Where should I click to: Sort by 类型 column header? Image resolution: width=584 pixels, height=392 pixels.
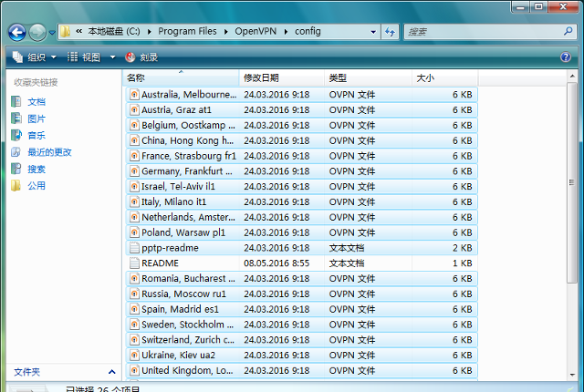369,78
